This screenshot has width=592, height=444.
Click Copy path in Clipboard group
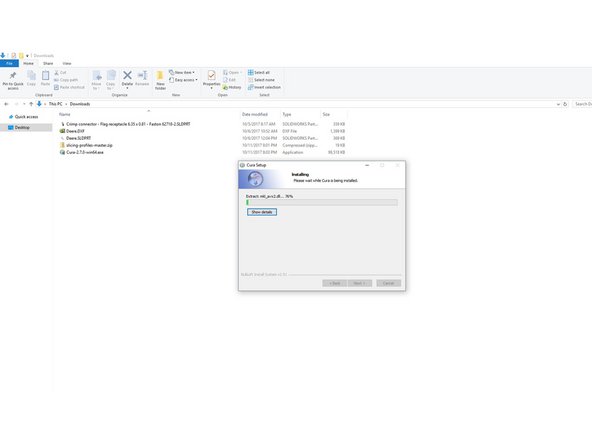[66, 80]
